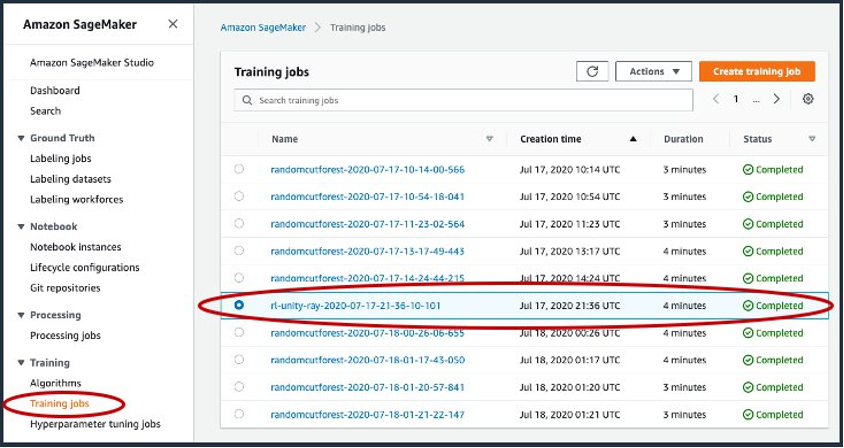Open job rl-unity-ray-2020-07-17-21-36-10-101
Viewport: 844px width, 448px height.
(x=355, y=306)
